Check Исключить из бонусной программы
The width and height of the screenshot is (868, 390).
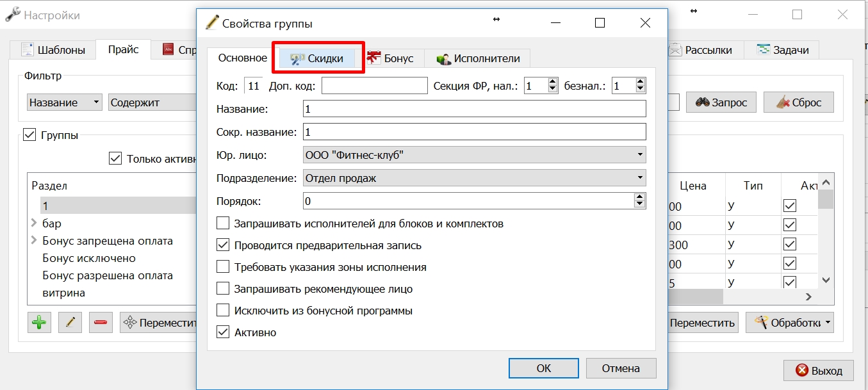pyautogui.click(x=223, y=311)
